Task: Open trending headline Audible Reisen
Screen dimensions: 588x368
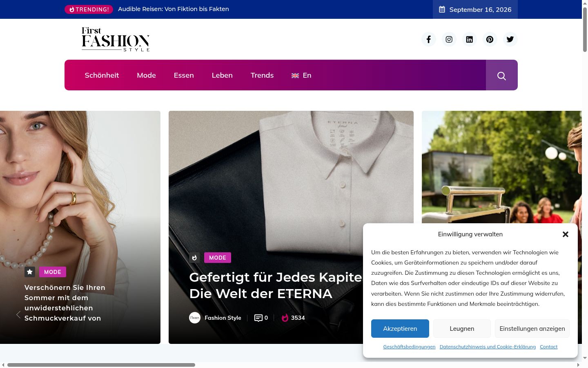Action: pyautogui.click(x=174, y=9)
